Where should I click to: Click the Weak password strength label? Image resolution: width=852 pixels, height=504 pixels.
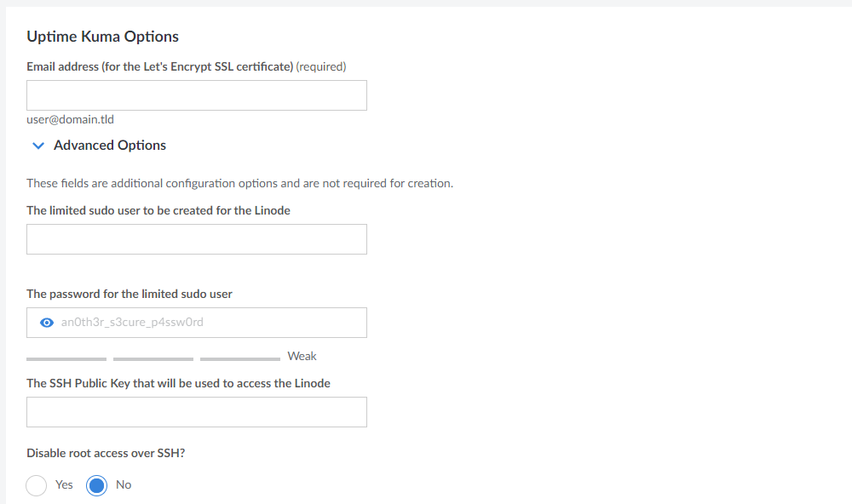coord(302,356)
